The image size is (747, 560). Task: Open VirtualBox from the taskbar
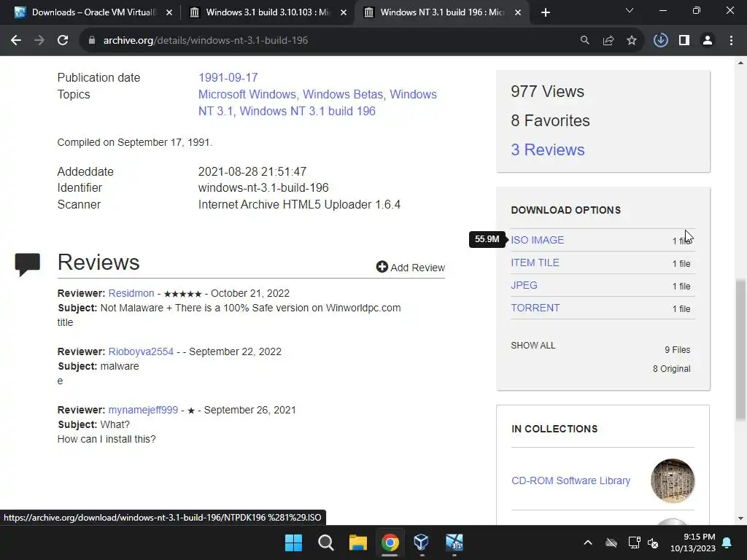[x=422, y=542]
